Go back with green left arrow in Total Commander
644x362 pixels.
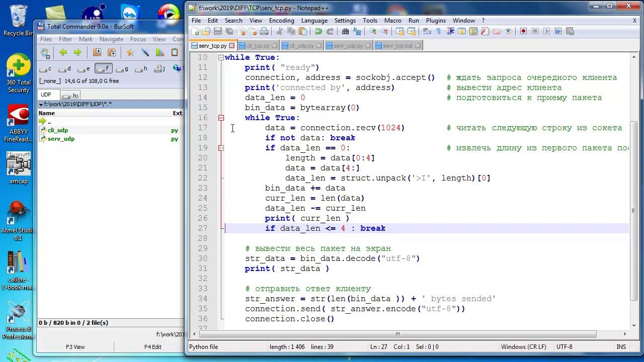coord(63,52)
